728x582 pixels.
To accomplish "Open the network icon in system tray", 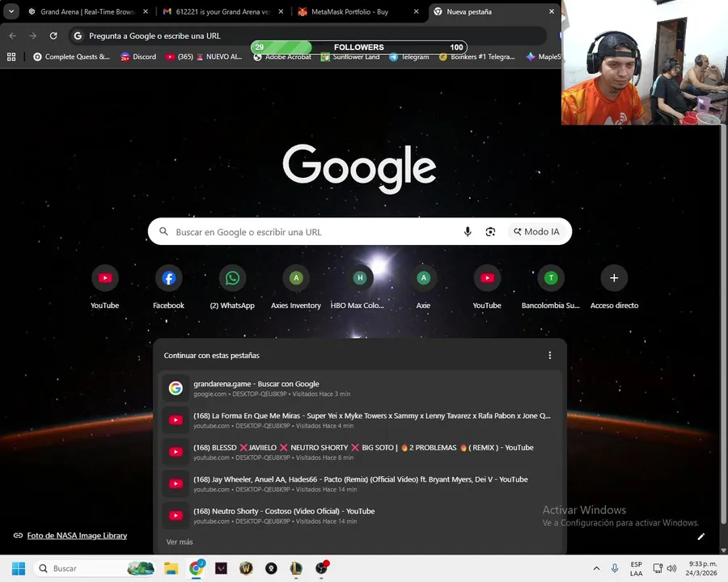I will coord(658,568).
